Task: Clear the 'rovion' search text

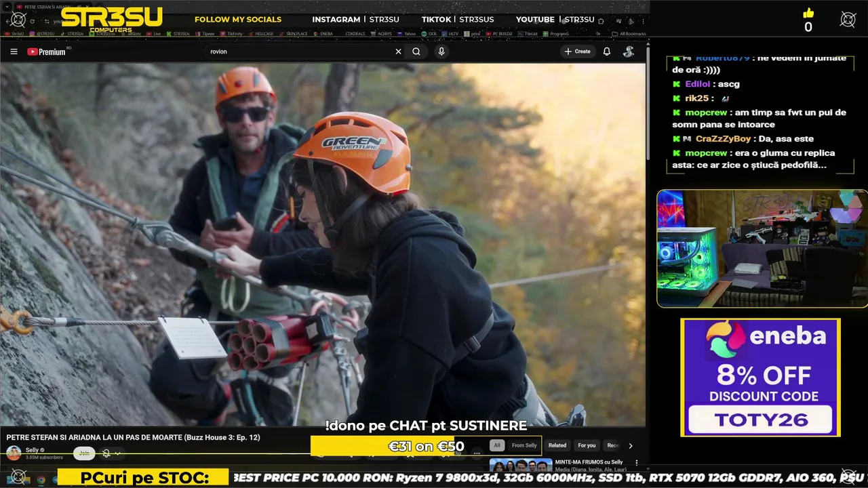Action: pyautogui.click(x=398, y=52)
